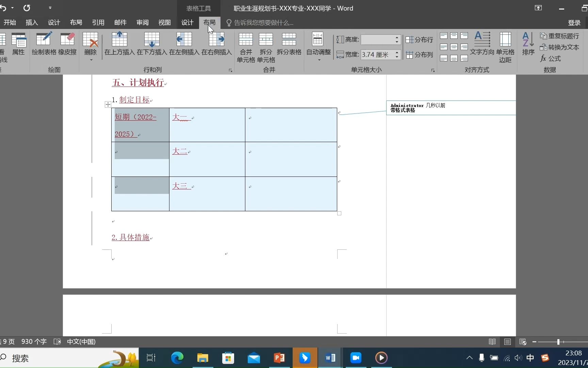
Task: Open cell margins (单元格边距)
Action: tap(505, 48)
